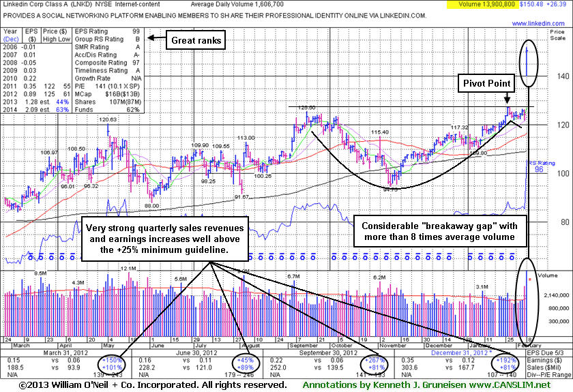Click the www.CANSLIM.net annotation credit
The image size is (573, 392).
pos(510,385)
